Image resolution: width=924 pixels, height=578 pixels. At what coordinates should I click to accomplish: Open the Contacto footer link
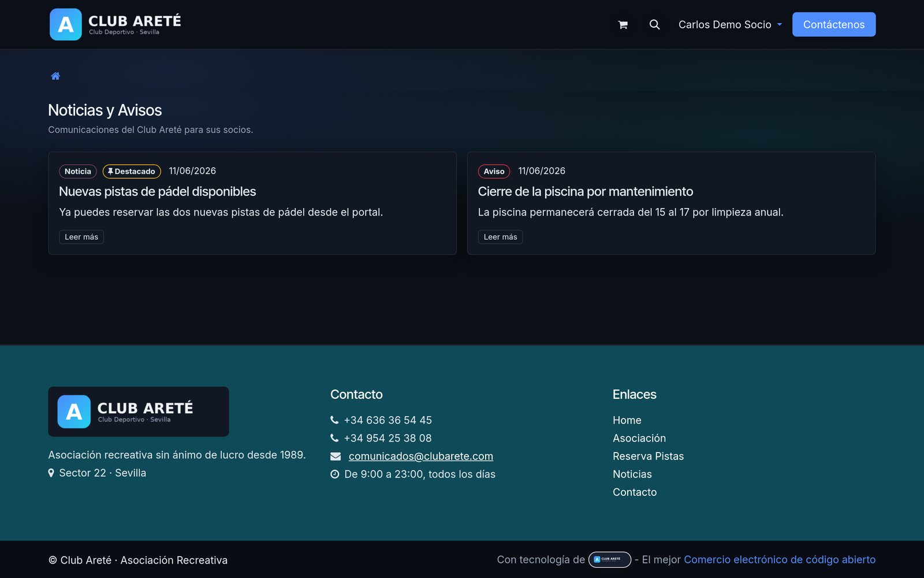(635, 492)
